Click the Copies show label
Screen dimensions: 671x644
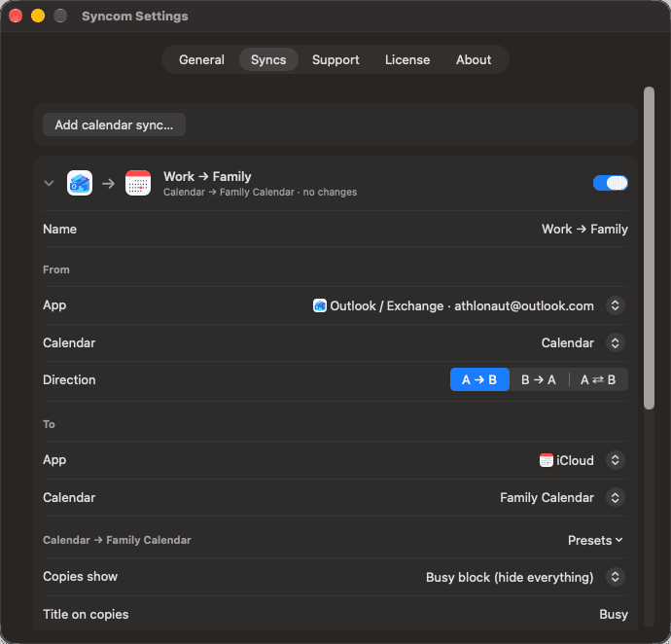click(80, 577)
